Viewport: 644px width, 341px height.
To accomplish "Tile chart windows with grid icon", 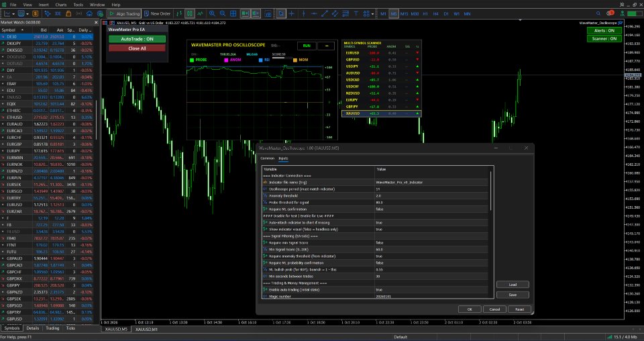I will 233,13.
